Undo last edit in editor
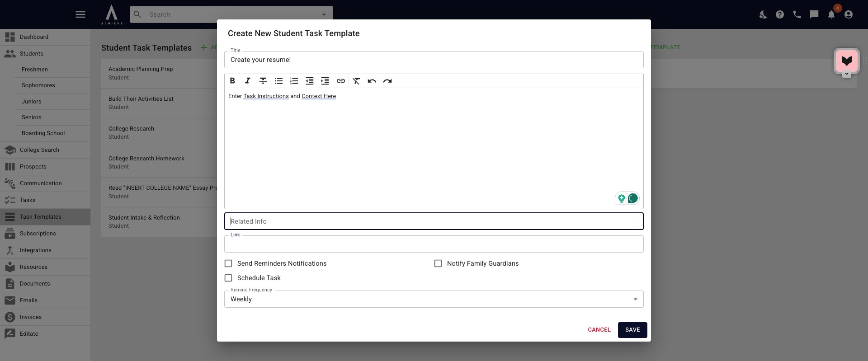This screenshot has height=361, width=868. [372, 81]
